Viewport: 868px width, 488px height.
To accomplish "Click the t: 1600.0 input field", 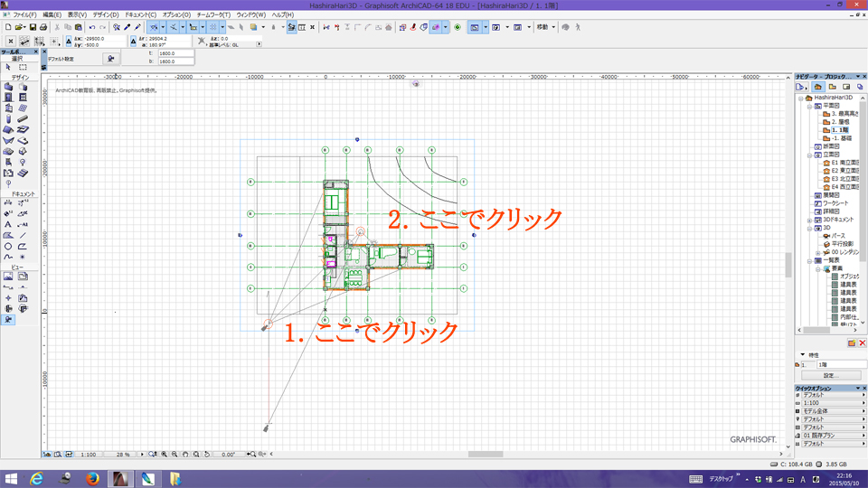I will point(176,53).
